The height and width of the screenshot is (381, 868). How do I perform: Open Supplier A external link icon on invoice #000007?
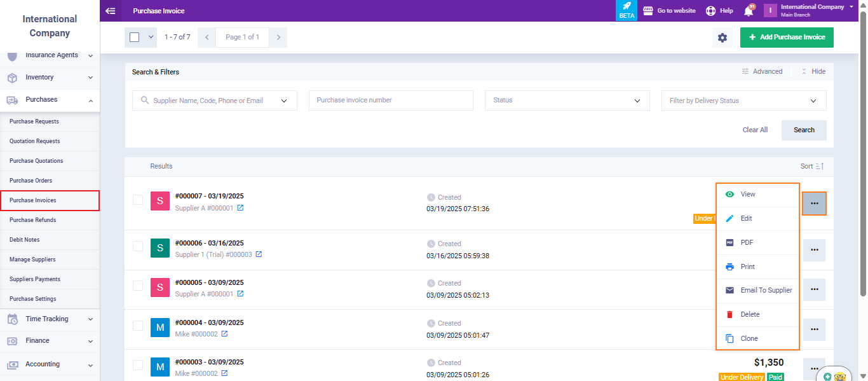pyautogui.click(x=240, y=208)
